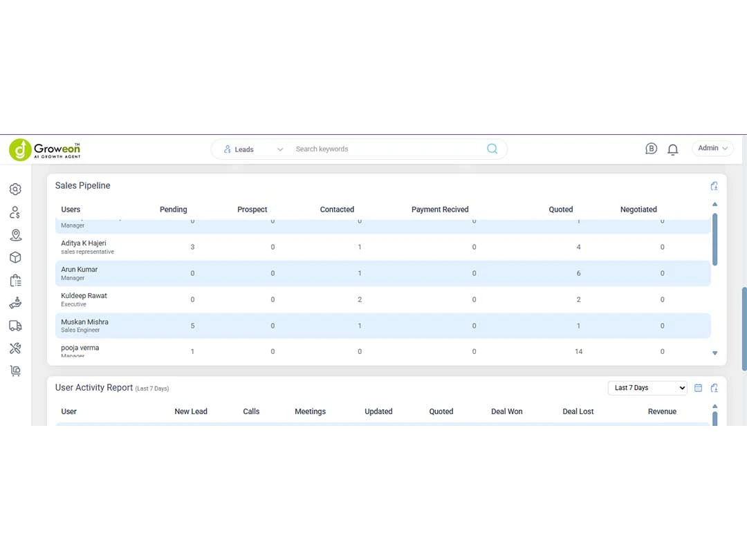Click the Groweon logo
The image size is (747, 560).
[46, 149]
